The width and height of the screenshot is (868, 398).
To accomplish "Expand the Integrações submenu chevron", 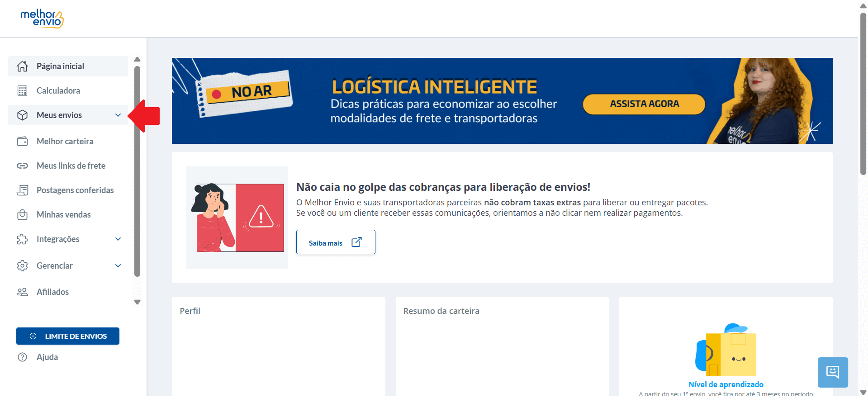I will point(118,239).
